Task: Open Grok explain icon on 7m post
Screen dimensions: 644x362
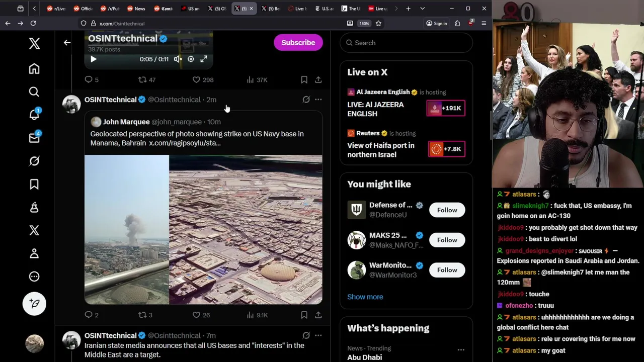Action: click(x=306, y=335)
